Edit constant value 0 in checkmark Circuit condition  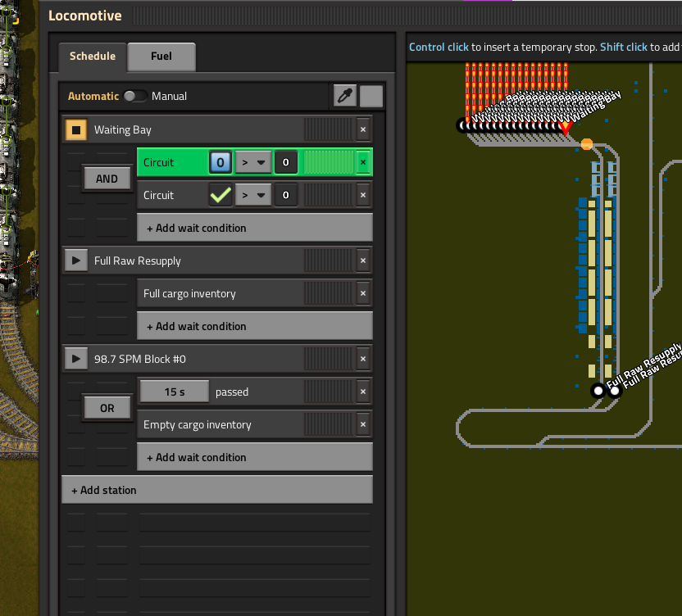(x=286, y=195)
